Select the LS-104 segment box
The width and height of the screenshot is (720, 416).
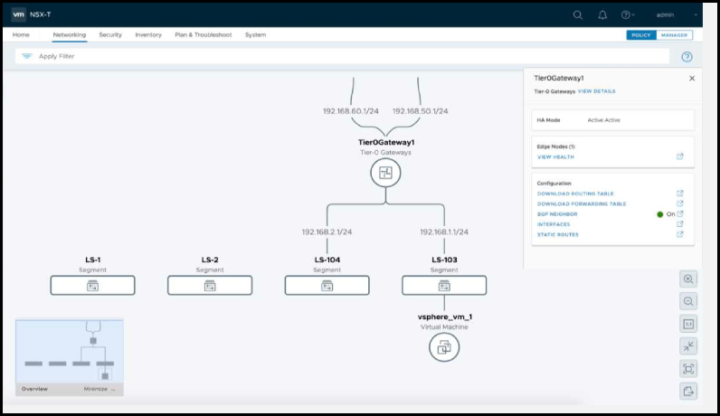pos(327,286)
